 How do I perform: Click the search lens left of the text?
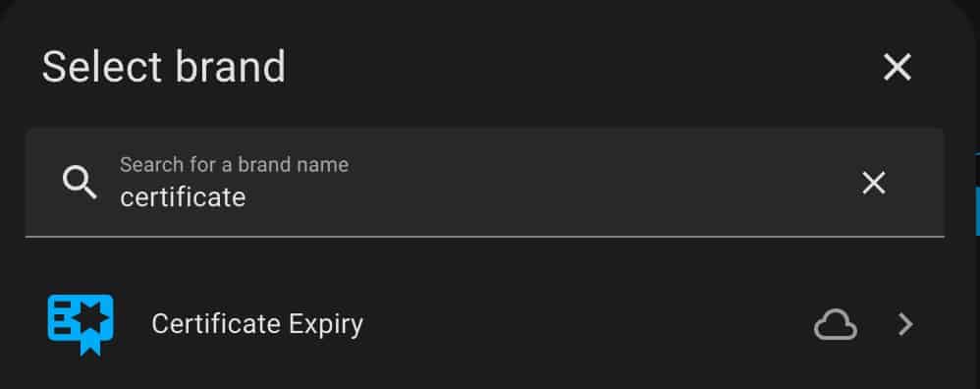point(80,183)
